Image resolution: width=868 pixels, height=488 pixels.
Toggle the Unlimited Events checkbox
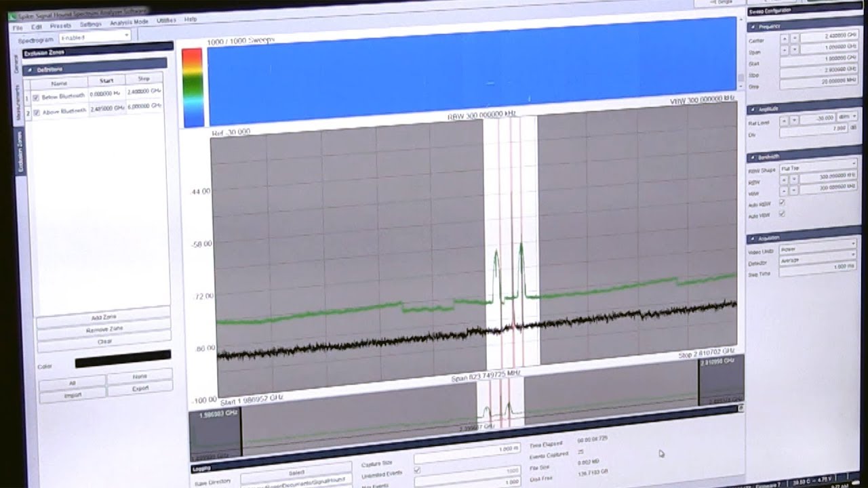(x=417, y=470)
